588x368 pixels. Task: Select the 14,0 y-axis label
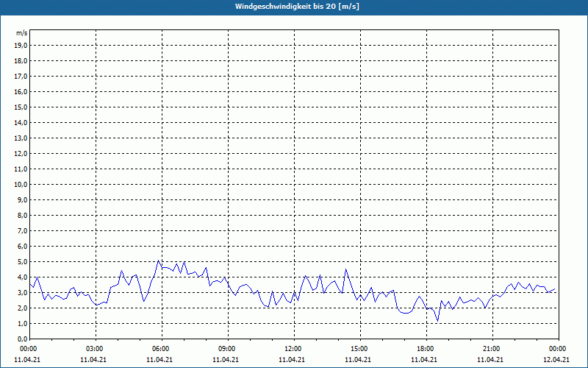tap(21, 122)
